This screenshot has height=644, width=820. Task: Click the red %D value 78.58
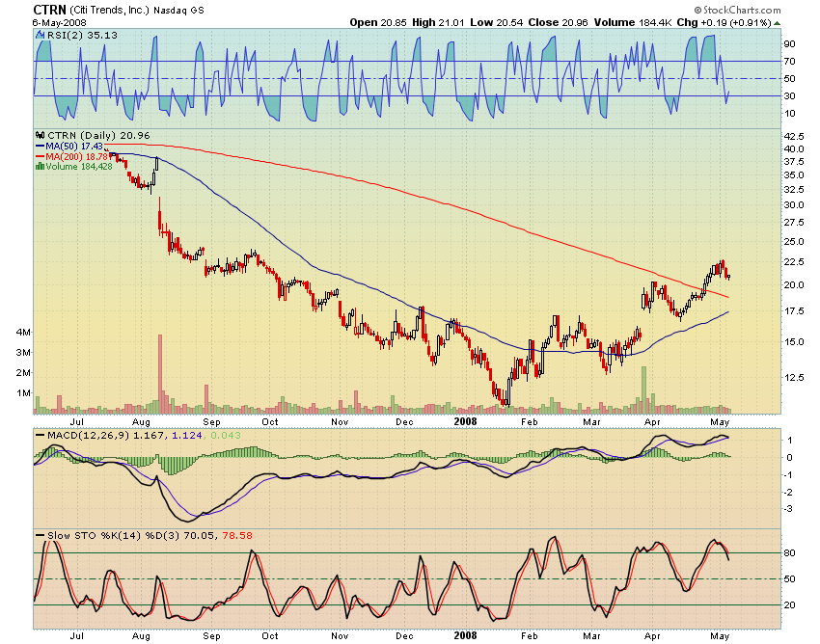[237, 535]
